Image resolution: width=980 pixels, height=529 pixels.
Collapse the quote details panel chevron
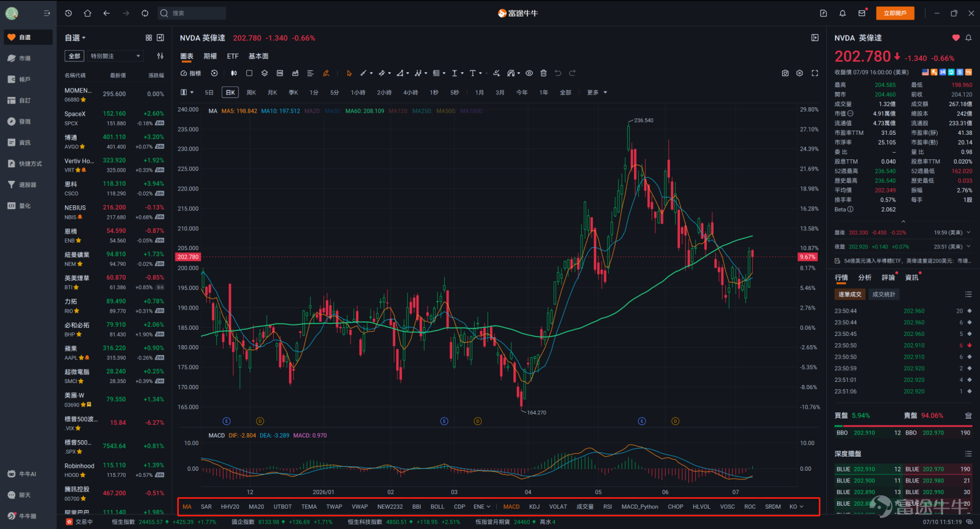click(x=903, y=222)
